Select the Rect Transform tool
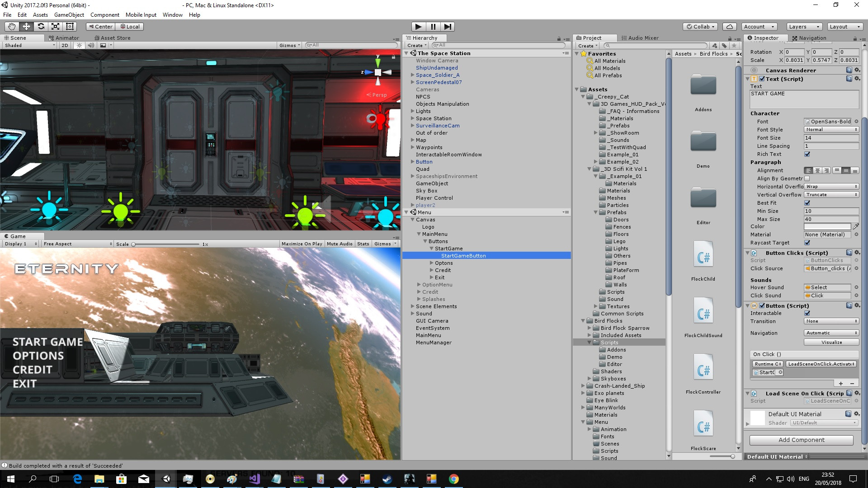This screenshot has height=488, width=868. tap(70, 27)
